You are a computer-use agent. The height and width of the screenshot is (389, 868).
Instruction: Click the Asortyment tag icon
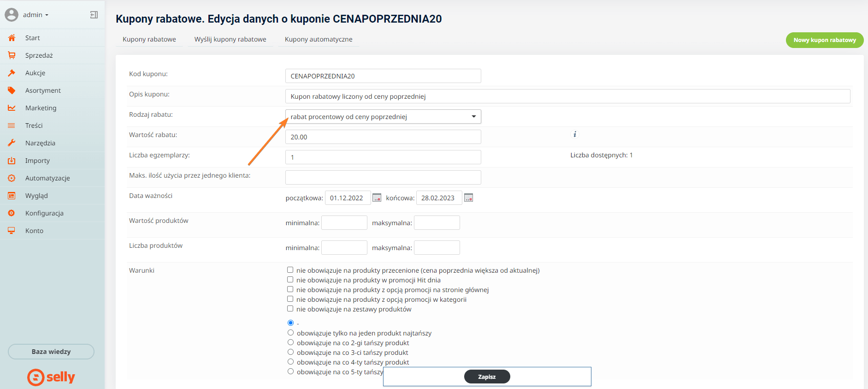coord(12,90)
